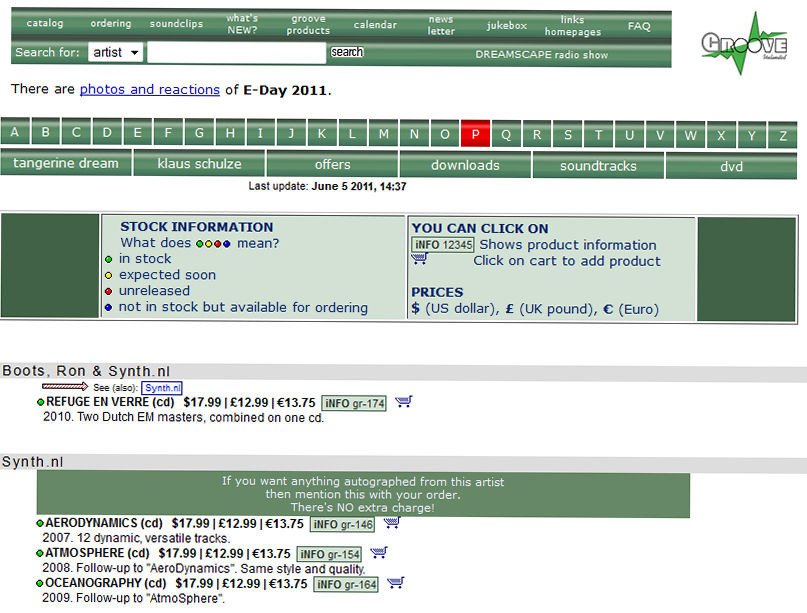Open the catalog menu item

45,23
